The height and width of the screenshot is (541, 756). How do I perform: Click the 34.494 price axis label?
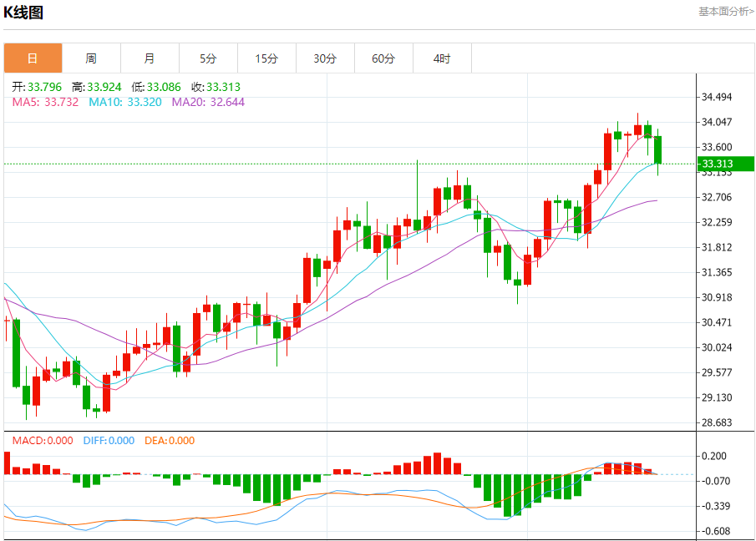click(x=717, y=97)
